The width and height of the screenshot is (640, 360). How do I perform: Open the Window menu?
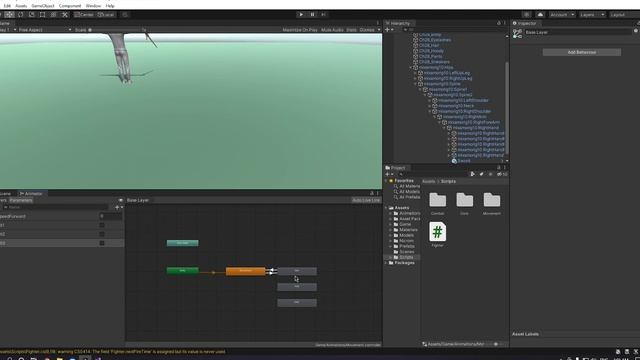click(x=93, y=6)
